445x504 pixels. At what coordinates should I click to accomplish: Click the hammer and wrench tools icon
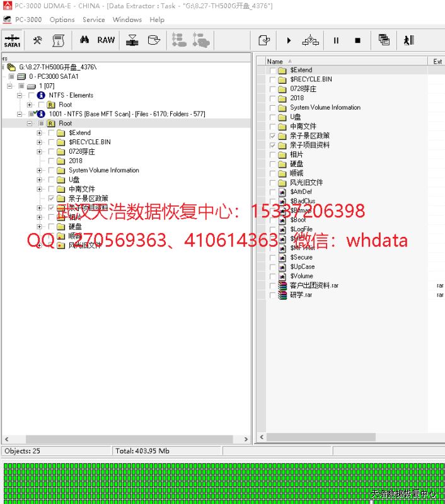pos(37,40)
